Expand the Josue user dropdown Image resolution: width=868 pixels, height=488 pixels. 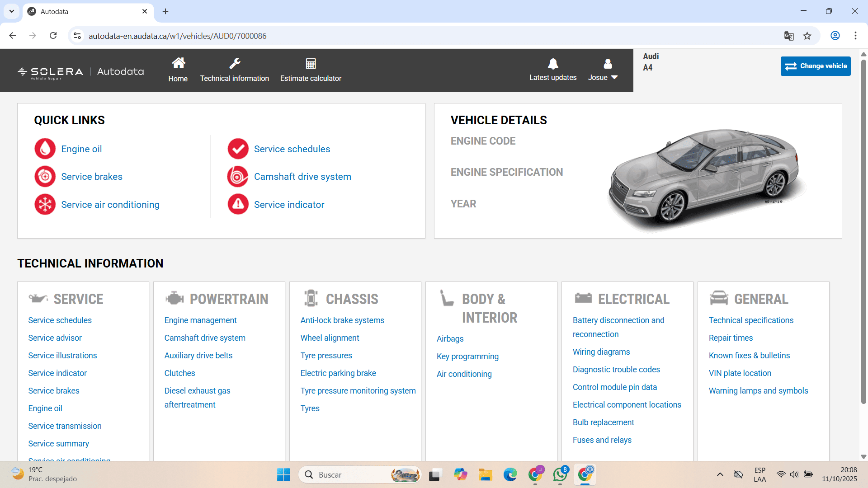click(x=603, y=77)
